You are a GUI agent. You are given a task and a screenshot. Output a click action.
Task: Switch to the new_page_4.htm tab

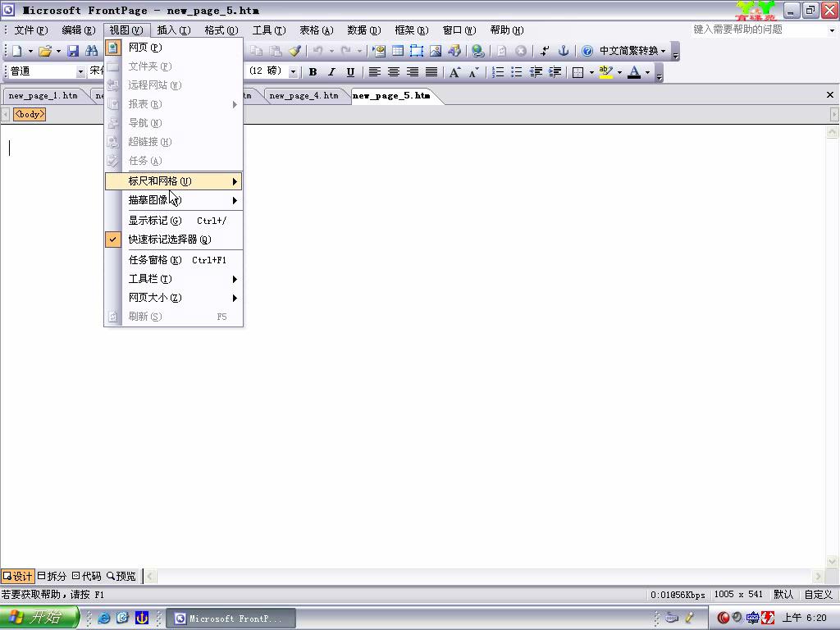(x=304, y=96)
